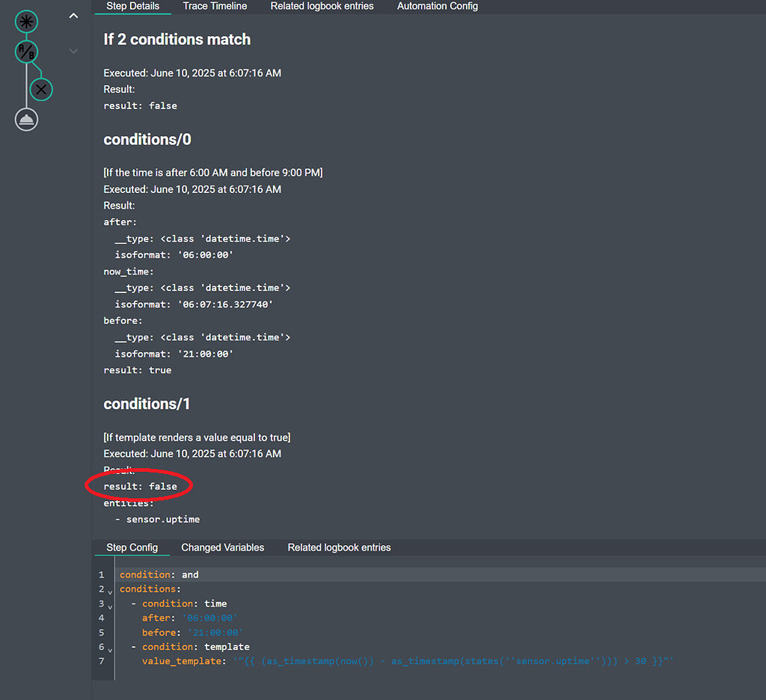Click the X failed-condition node
This screenshot has width=766, height=700.
click(x=41, y=89)
